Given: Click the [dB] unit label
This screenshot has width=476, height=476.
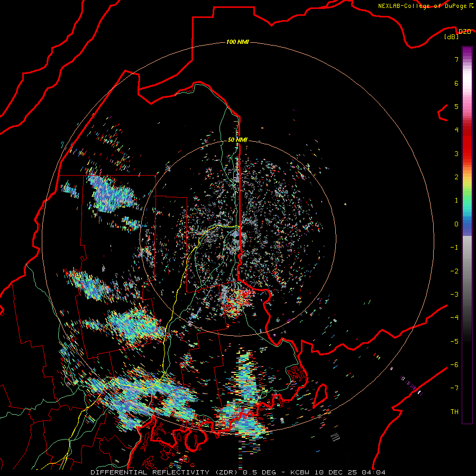Looking at the screenshot, I should (x=452, y=36).
